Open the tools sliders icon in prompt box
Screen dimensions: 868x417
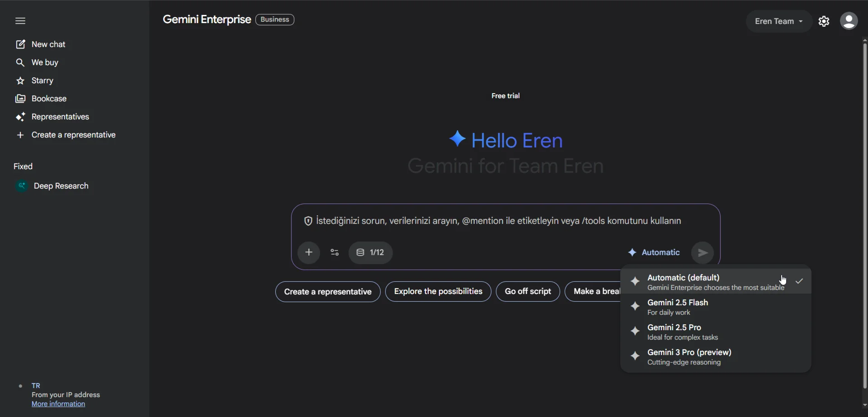(x=335, y=252)
